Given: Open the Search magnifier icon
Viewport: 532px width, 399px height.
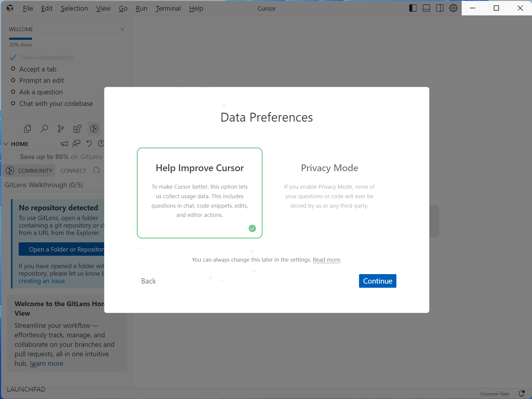Looking at the screenshot, I should pyautogui.click(x=44, y=129).
